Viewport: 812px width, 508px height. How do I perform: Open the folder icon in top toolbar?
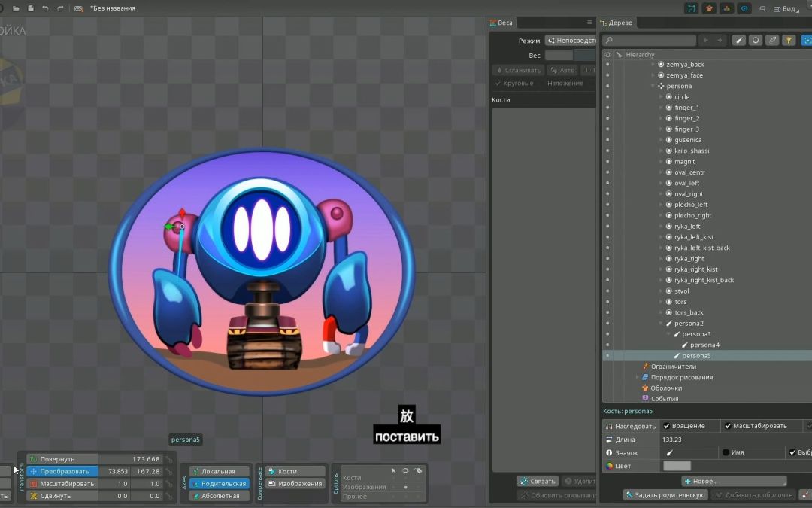[x=16, y=8]
